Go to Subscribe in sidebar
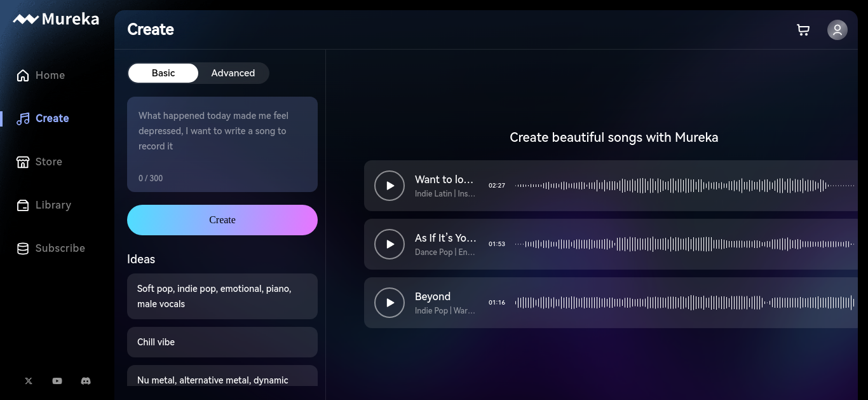This screenshot has height=400, width=868. (60, 248)
